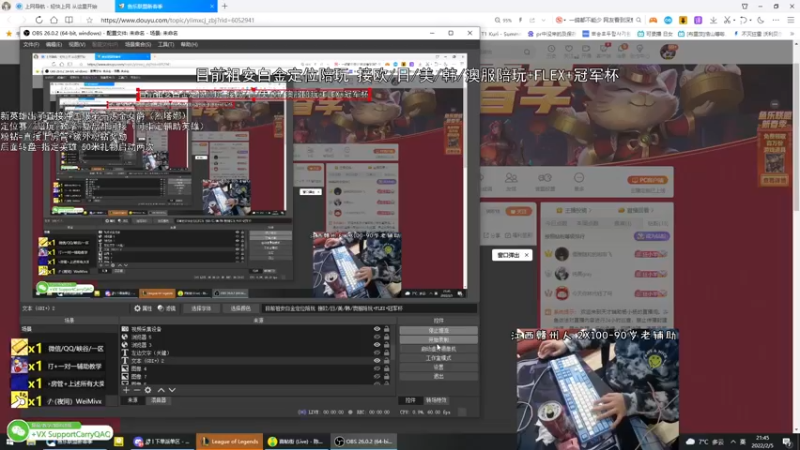This screenshot has height=450, width=800.
Task: Open a new browser tab with plus
Action: [x=224, y=6]
